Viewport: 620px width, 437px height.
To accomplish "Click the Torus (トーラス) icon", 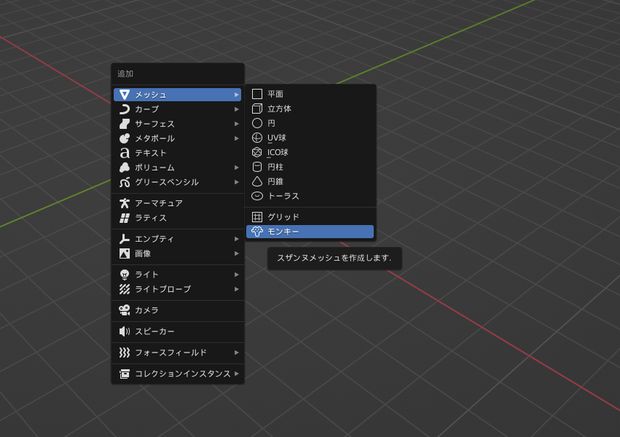I will (257, 196).
